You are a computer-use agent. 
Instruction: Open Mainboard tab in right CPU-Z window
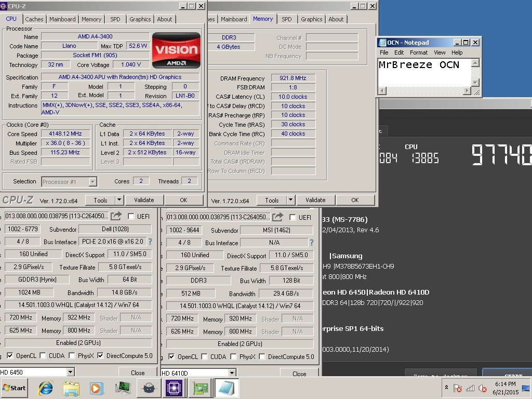(234, 19)
